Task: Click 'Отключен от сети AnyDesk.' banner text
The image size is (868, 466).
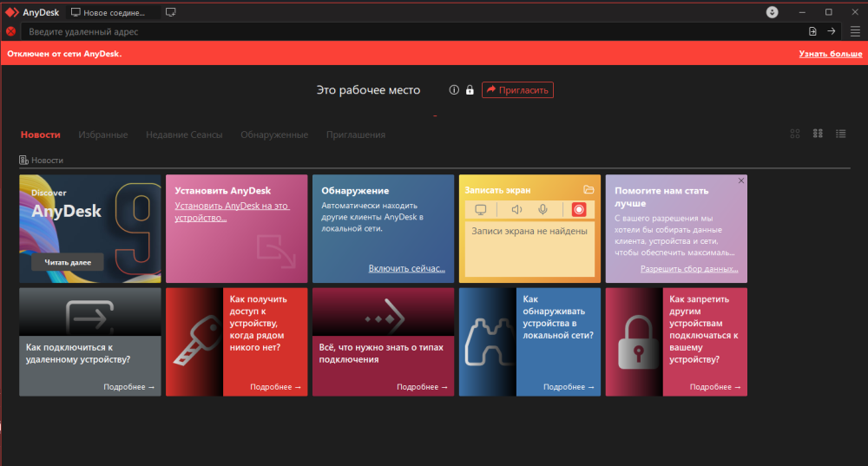Action: (x=64, y=54)
